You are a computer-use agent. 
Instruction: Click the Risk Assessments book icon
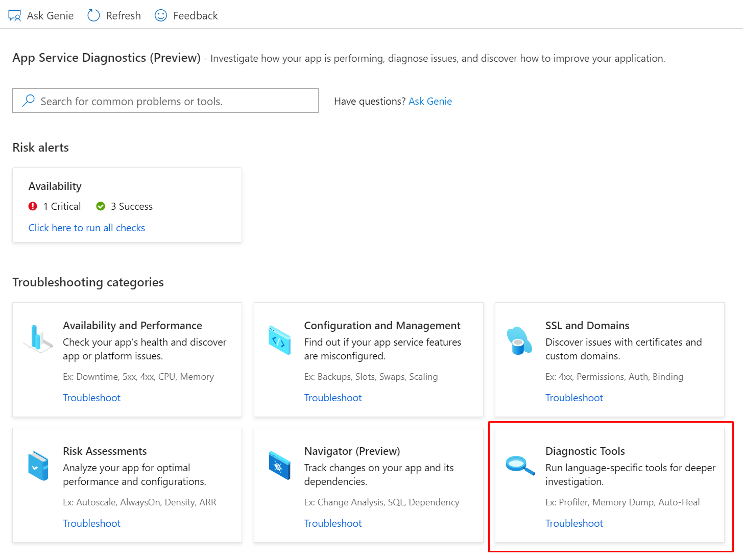[x=38, y=466]
